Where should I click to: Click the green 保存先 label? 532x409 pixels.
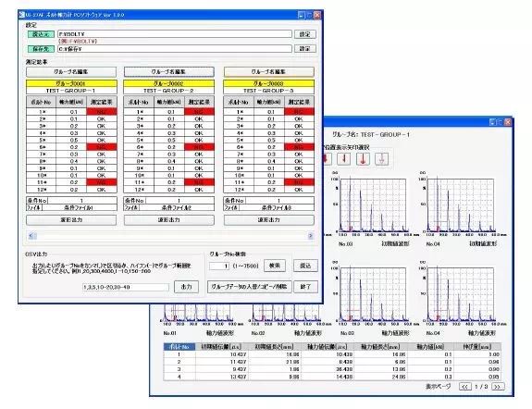(41, 49)
